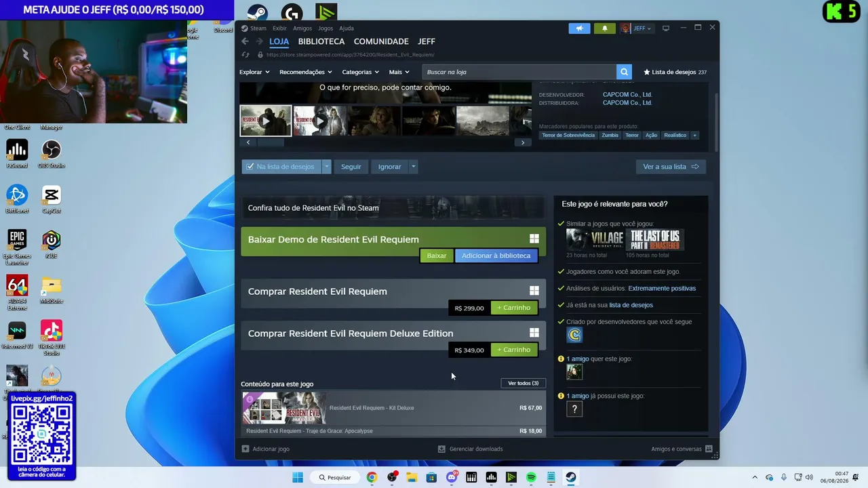The width and height of the screenshot is (868, 488).
Task: Open the Steam menu in title bar
Action: 254,28
